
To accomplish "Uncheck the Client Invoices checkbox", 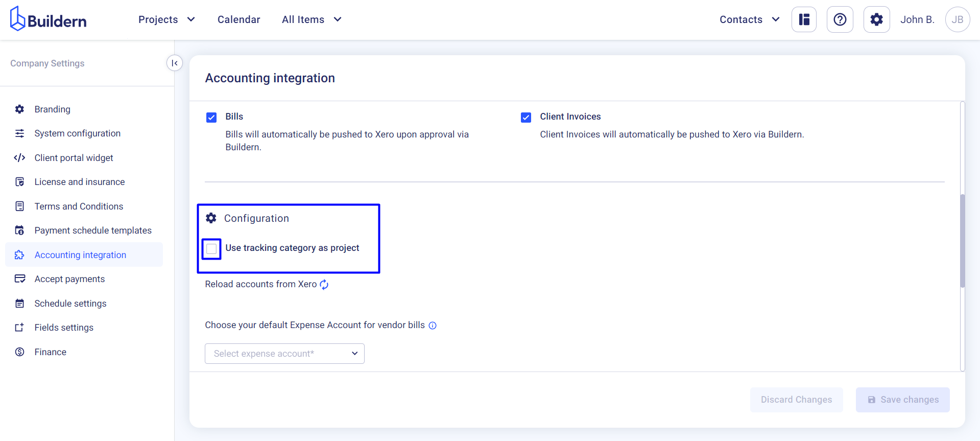I will [x=526, y=118].
